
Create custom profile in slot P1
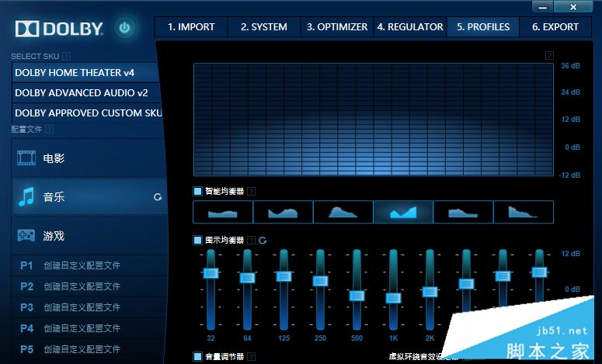pos(89,265)
